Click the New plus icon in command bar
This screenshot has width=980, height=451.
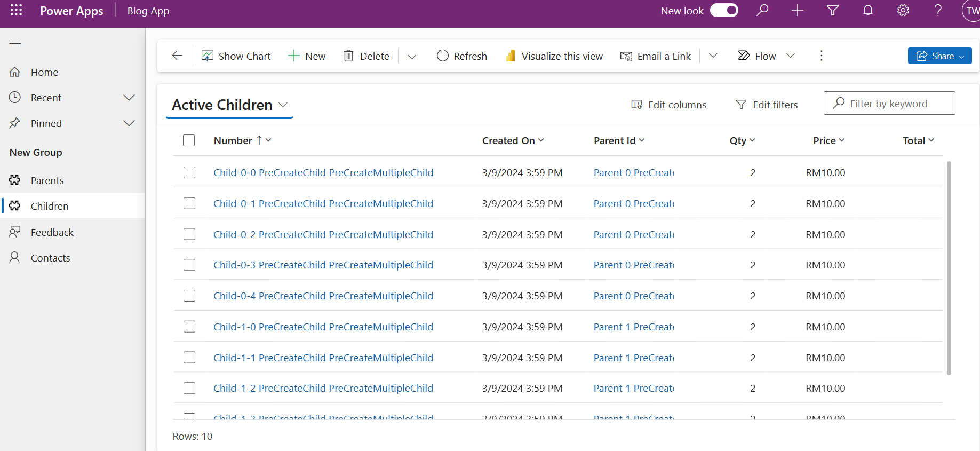293,56
